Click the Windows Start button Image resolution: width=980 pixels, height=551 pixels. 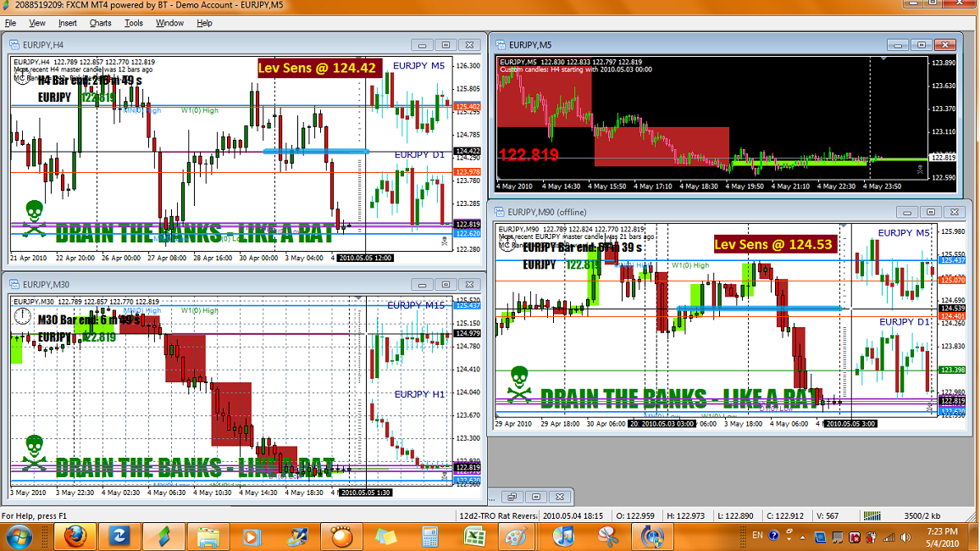19,537
